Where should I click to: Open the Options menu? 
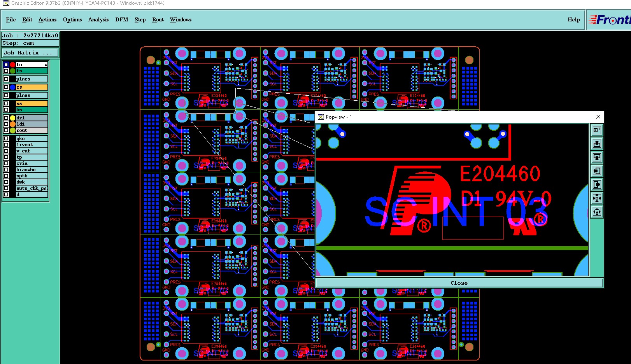[72, 19]
